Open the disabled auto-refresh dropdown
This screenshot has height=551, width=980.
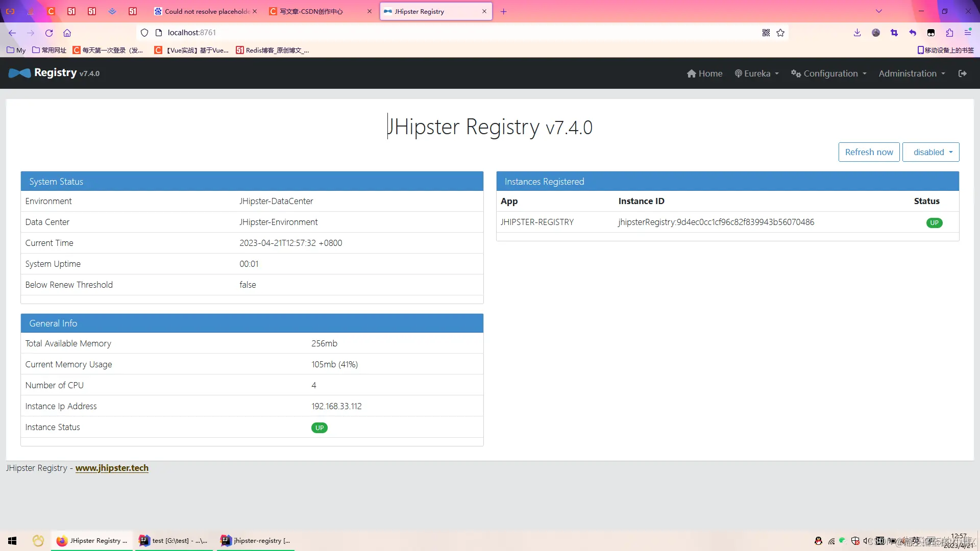[x=930, y=152]
